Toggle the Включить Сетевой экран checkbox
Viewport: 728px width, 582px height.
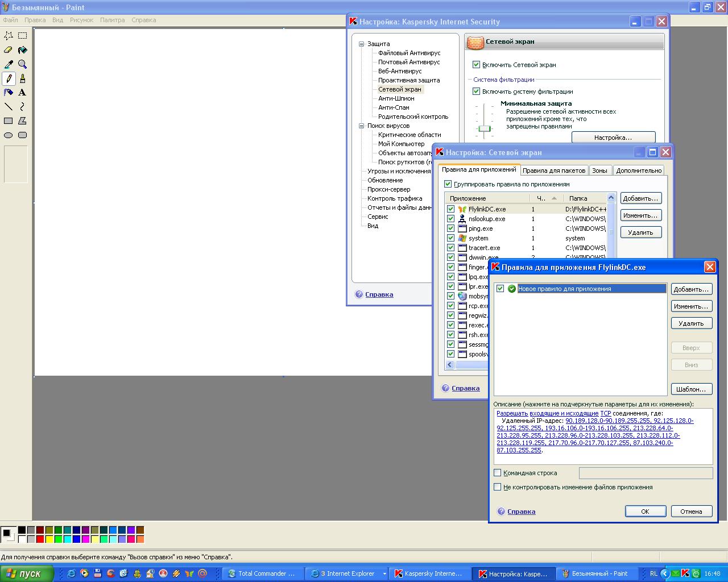coord(477,65)
